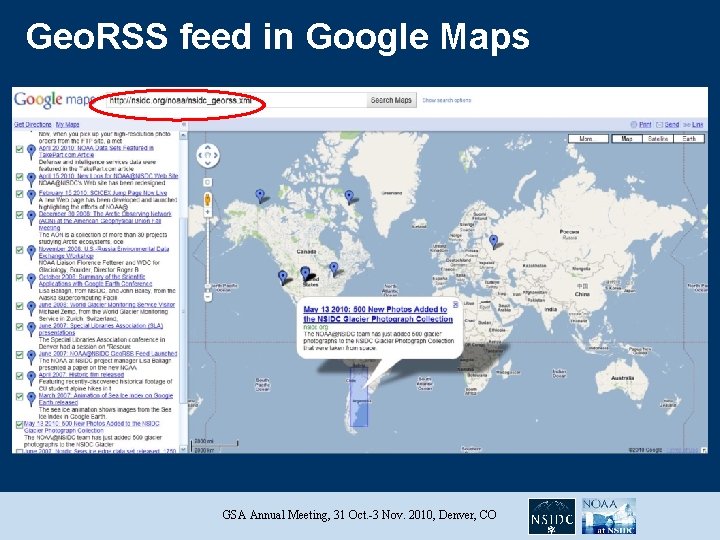Click the Search Maps button
The image size is (720, 540).
pyautogui.click(x=391, y=100)
